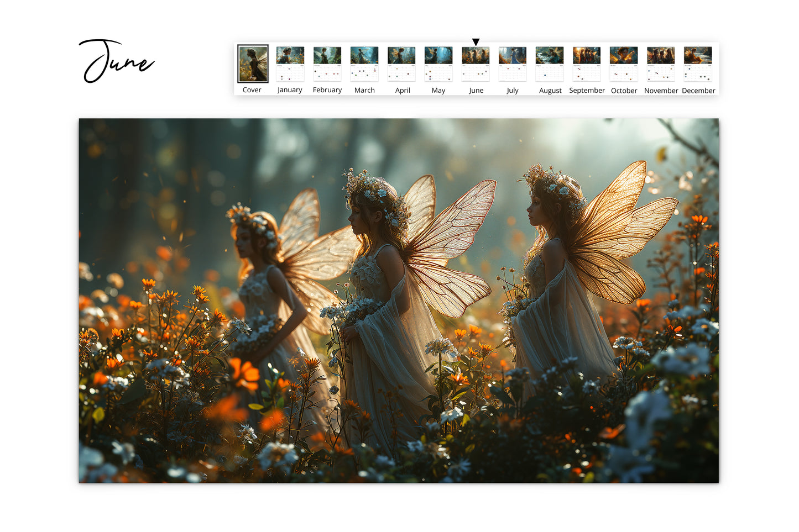
Task: Select the June calendar thumbnail
Action: click(476, 64)
